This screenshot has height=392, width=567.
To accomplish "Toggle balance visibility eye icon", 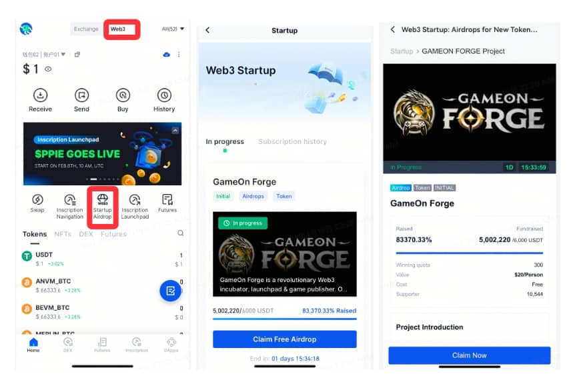I will (48, 69).
